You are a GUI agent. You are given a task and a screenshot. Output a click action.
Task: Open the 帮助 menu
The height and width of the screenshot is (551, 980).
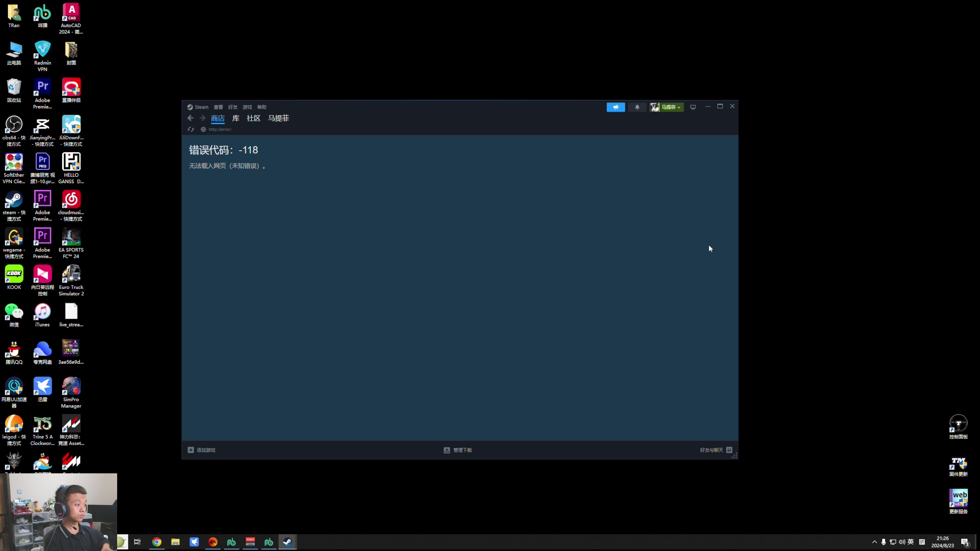coord(262,107)
